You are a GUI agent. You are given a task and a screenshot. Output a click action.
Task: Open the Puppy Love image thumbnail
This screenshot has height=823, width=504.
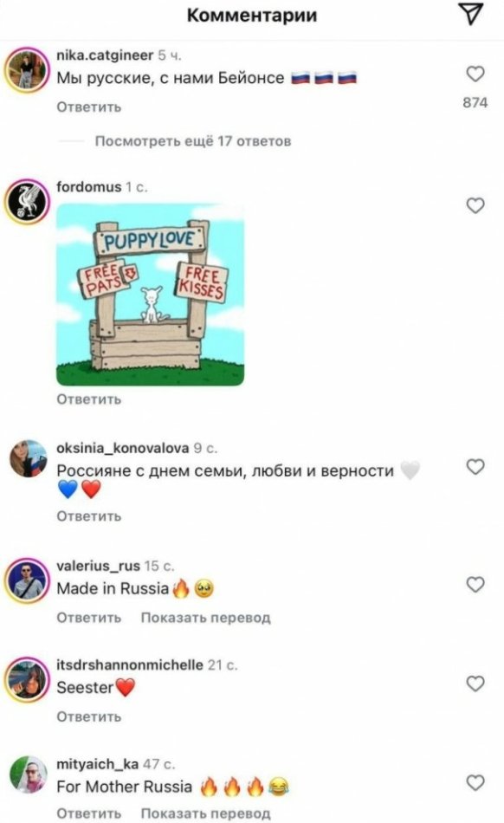(150, 295)
